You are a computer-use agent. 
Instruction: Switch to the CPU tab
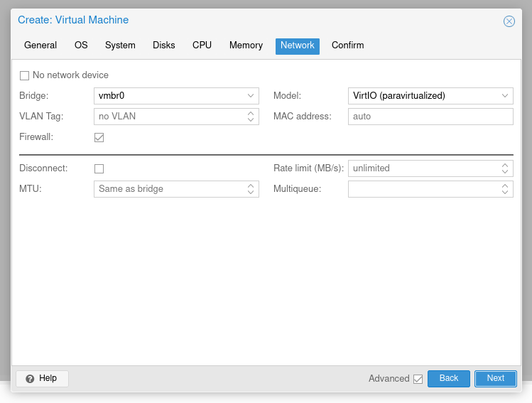[x=202, y=45]
